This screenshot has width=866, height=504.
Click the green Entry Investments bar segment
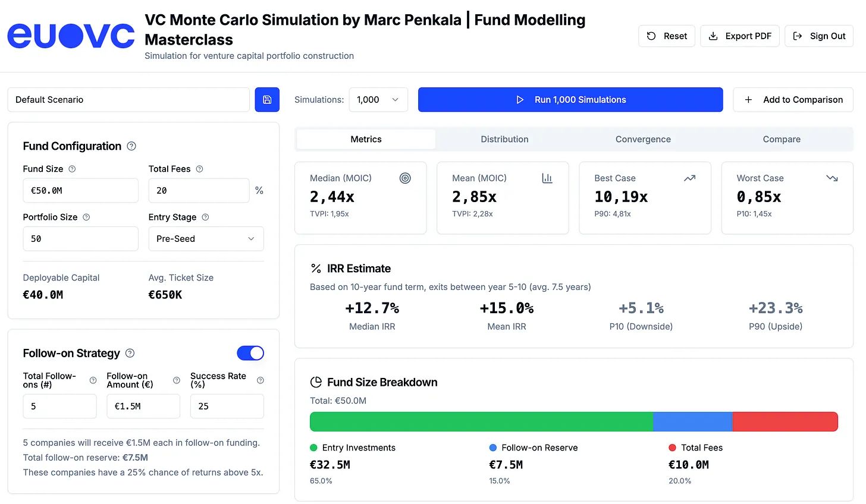481,421
